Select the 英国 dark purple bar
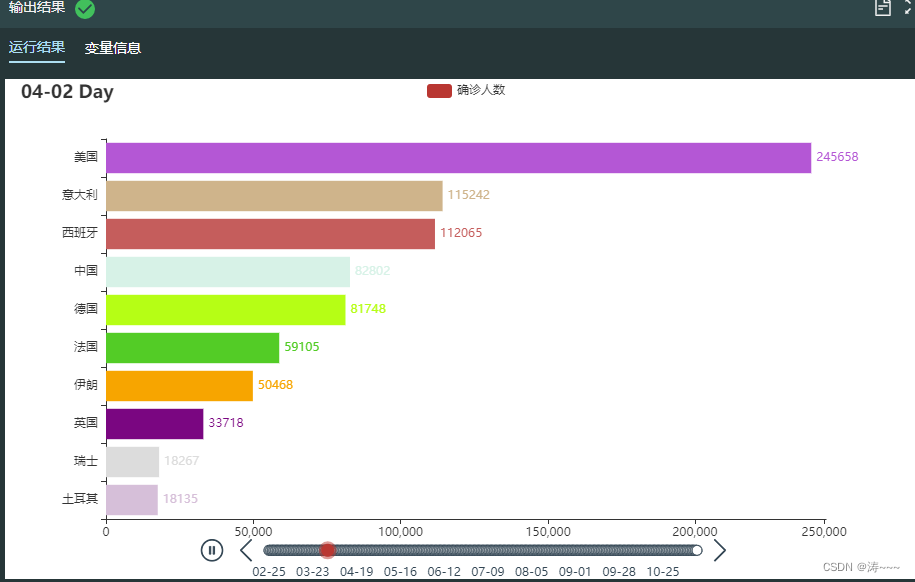The width and height of the screenshot is (915, 582). tap(155, 423)
